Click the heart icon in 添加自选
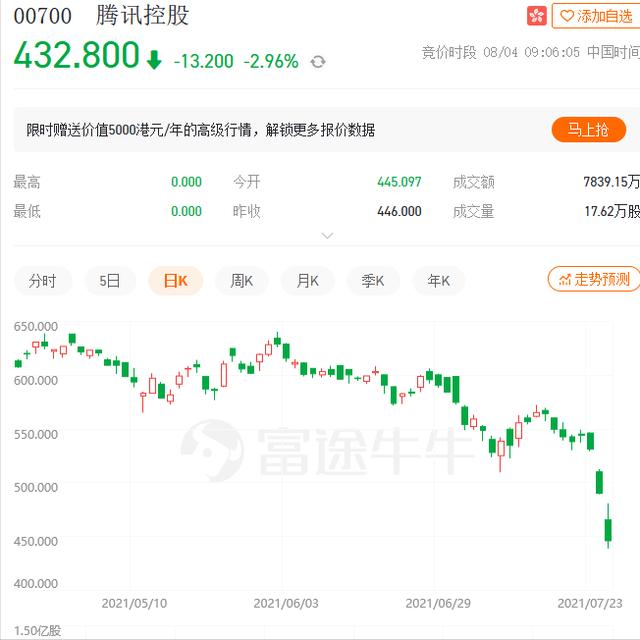Image resolution: width=640 pixels, height=640 pixels. coord(567,16)
